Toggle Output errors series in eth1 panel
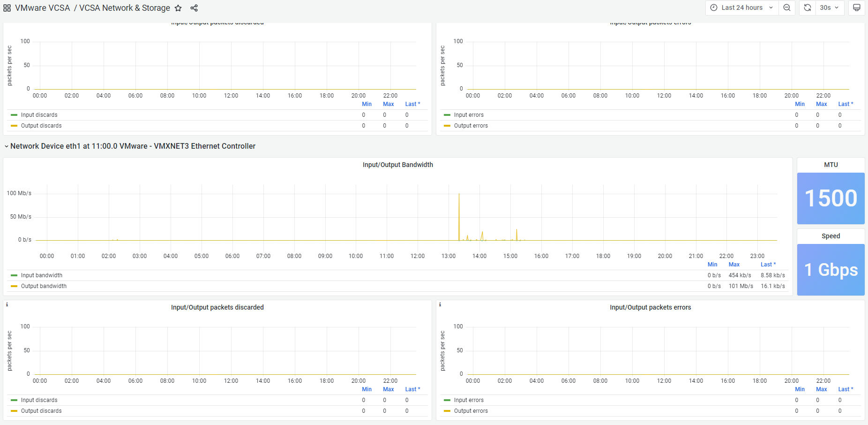868x425 pixels. pyautogui.click(x=471, y=411)
